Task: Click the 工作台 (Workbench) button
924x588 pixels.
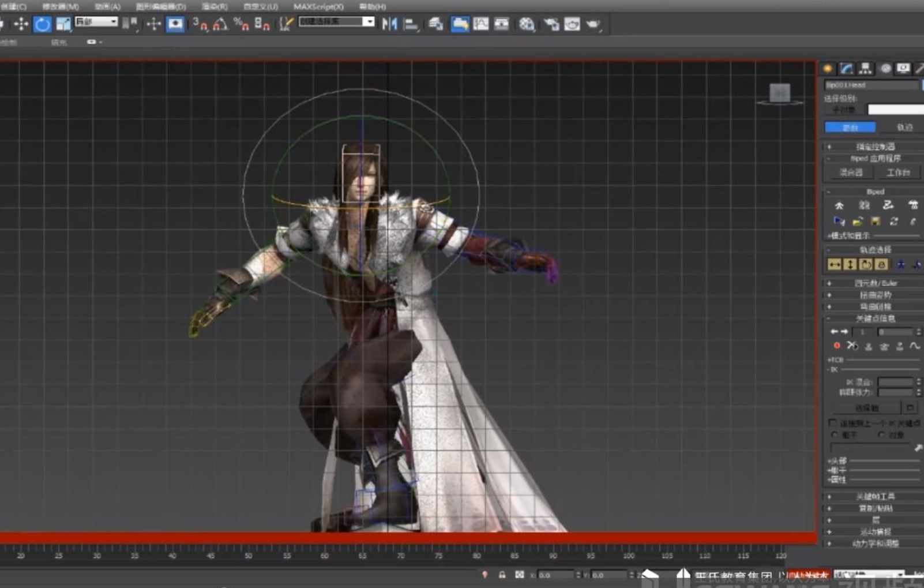Action: pyautogui.click(x=897, y=173)
